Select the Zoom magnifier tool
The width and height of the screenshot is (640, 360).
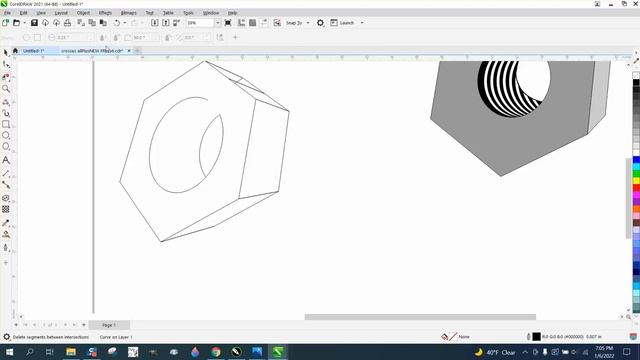(6, 89)
